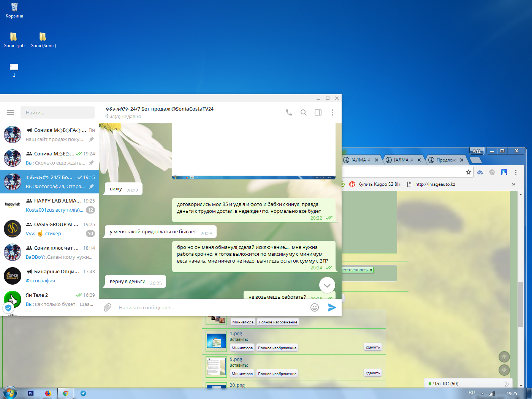Start a voice call with the Sonic bot
The height and width of the screenshot is (399, 532).
pos(289,112)
